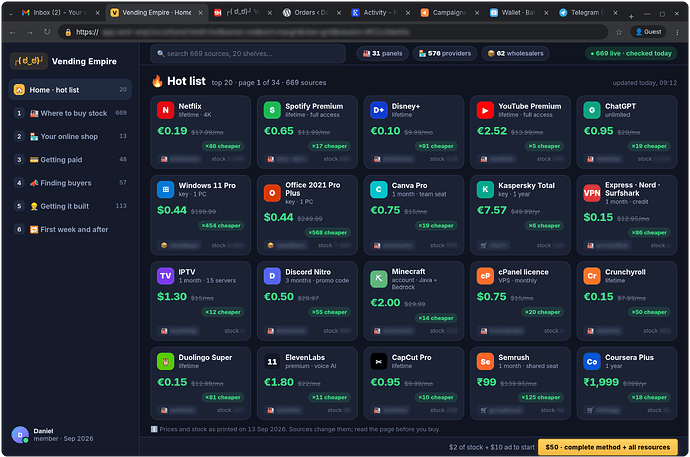
Task: Open a new browser tab with plus
Action: [631, 16]
